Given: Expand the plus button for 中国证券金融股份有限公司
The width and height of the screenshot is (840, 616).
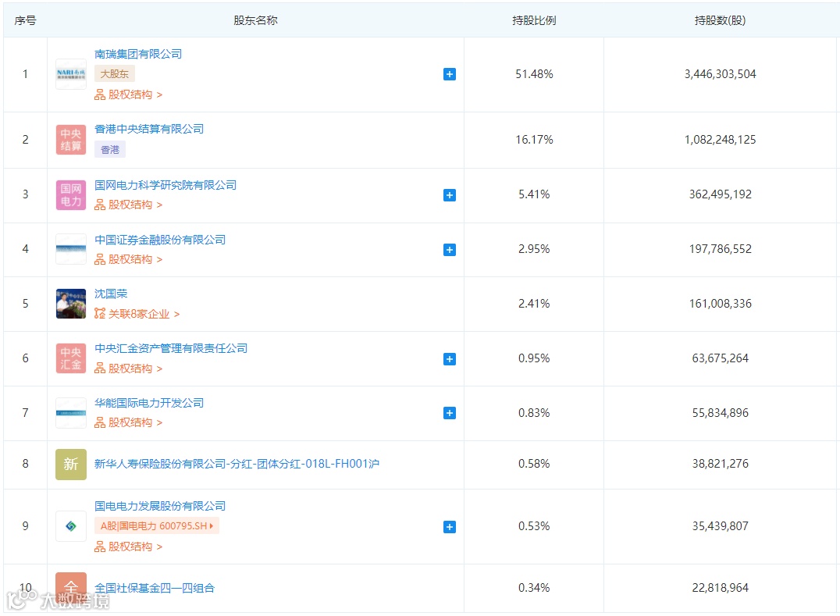Looking at the screenshot, I should pyautogui.click(x=450, y=250).
